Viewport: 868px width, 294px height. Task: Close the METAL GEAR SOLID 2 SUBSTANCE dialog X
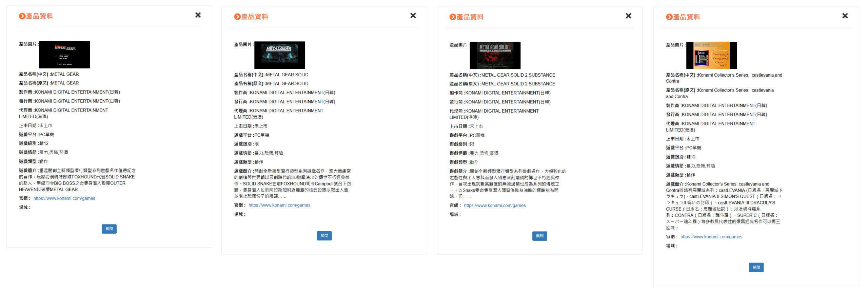click(628, 16)
